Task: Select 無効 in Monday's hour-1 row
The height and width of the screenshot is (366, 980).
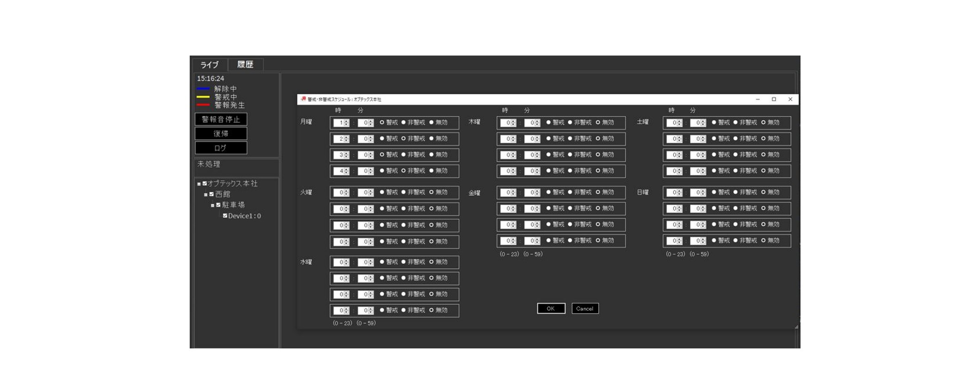Action: click(431, 123)
